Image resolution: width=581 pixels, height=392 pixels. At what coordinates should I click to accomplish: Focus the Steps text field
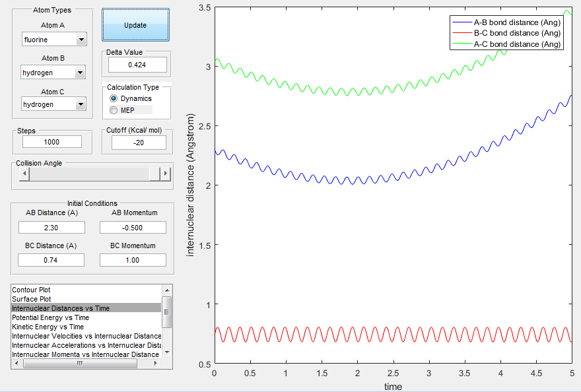point(52,141)
